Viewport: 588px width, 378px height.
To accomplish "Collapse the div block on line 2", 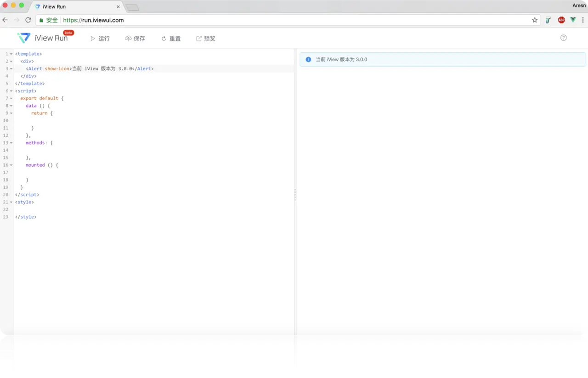I will tap(11, 62).
